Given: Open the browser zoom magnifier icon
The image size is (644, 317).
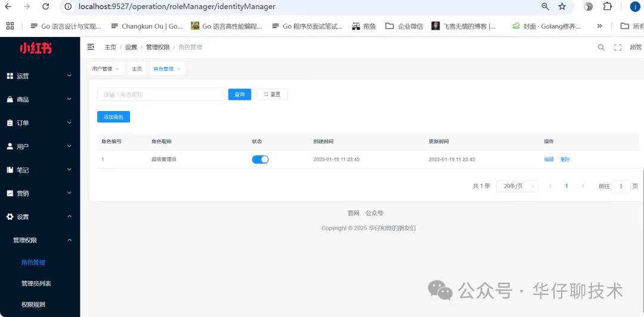Looking at the screenshot, I should pos(546,7).
